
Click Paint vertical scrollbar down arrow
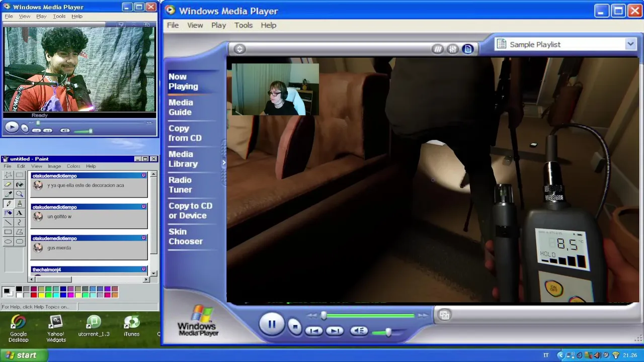pyautogui.click(x=153, y=273)
